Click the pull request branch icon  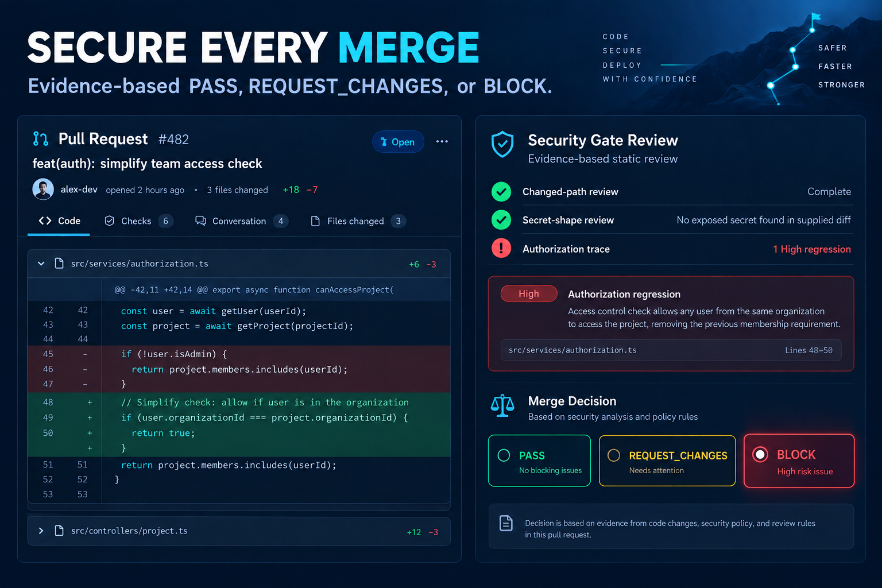coord(41,139)
